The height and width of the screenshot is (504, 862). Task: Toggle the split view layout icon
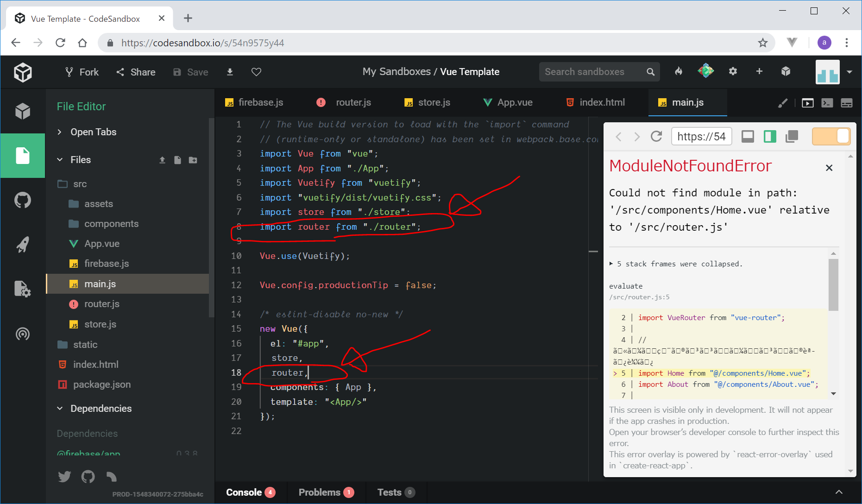[x=770, y=137]
